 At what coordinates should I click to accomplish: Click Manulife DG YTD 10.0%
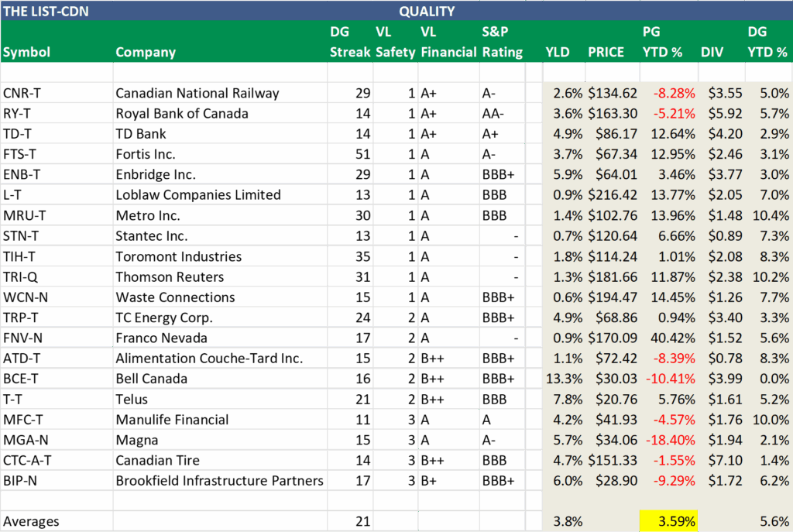coord(769,420)
